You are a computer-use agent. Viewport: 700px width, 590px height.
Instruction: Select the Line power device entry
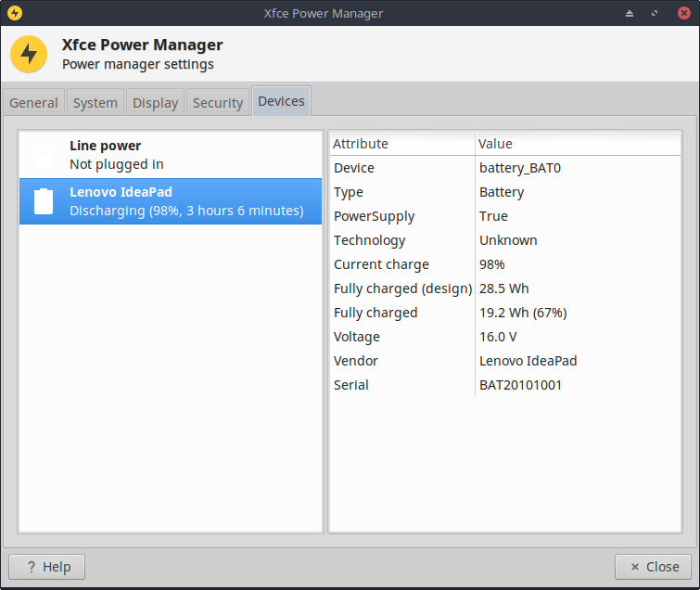click(171, 155)
